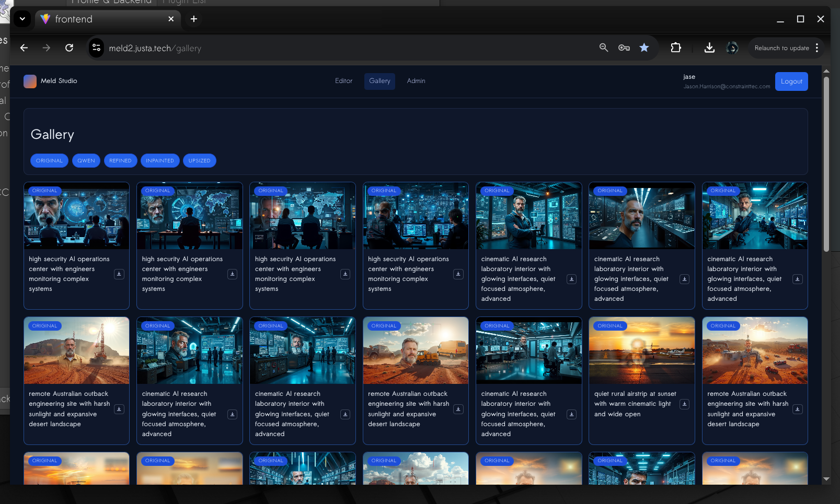Toggle the UPSIZED filter

coord(199,160)
